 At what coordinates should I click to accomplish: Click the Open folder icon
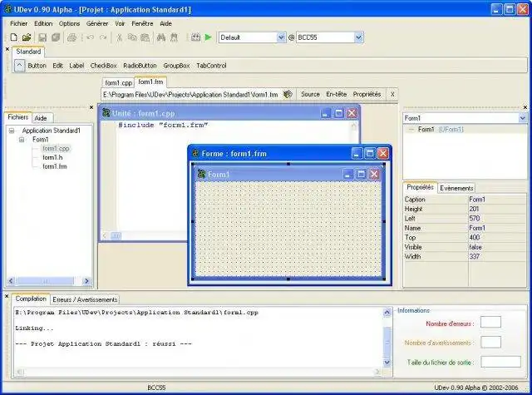pos(27,37)
